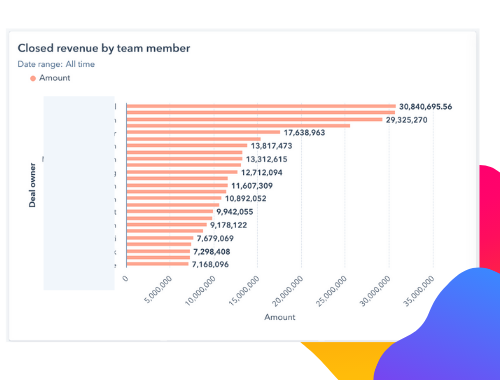Select the bar labeled 17,638,963

pos(203,132)
